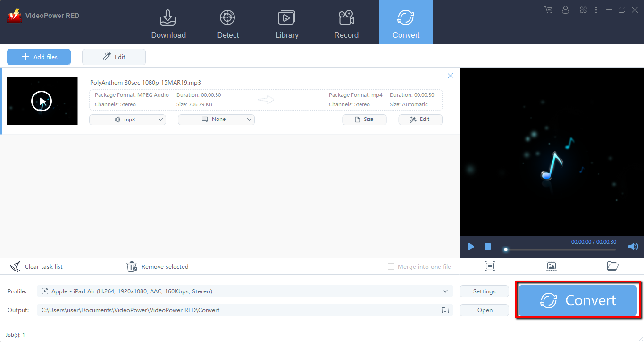Enable Merge into one file checkbox
Image resolution: width=644 pixels, height=342 pixels.
click(391, 266)
